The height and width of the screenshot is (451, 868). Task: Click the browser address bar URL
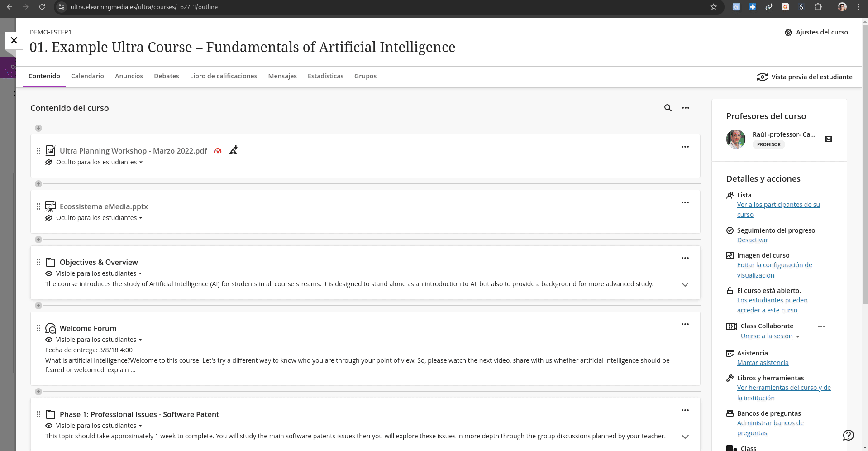[144, 7]
